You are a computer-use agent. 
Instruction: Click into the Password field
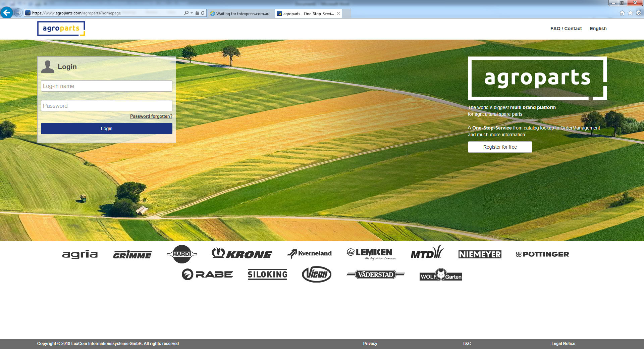pos(107,106)
